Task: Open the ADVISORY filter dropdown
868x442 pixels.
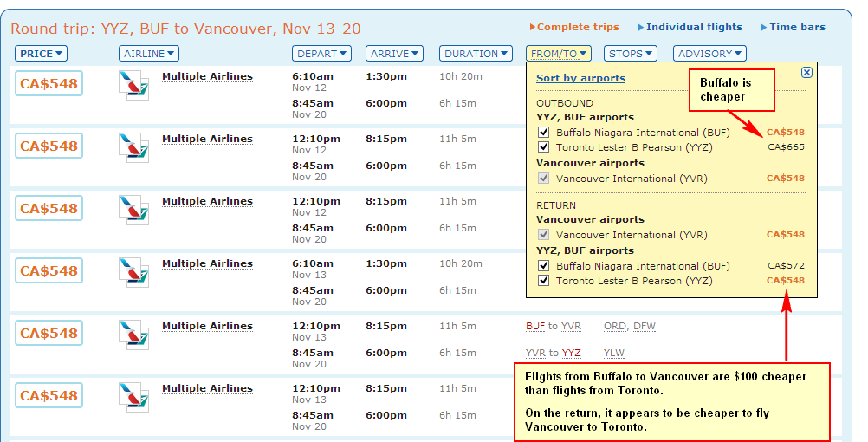Action: click(x=709, y=54)
